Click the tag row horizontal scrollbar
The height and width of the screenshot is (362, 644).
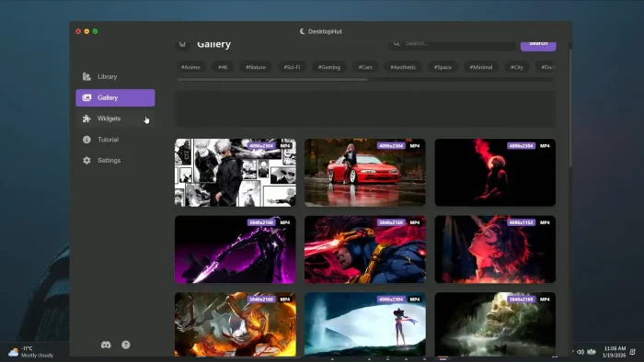272,80
